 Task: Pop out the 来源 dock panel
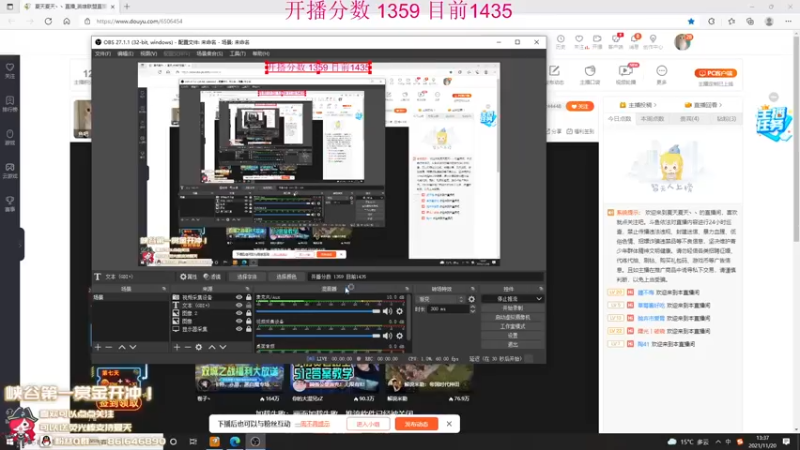(247, 289)
